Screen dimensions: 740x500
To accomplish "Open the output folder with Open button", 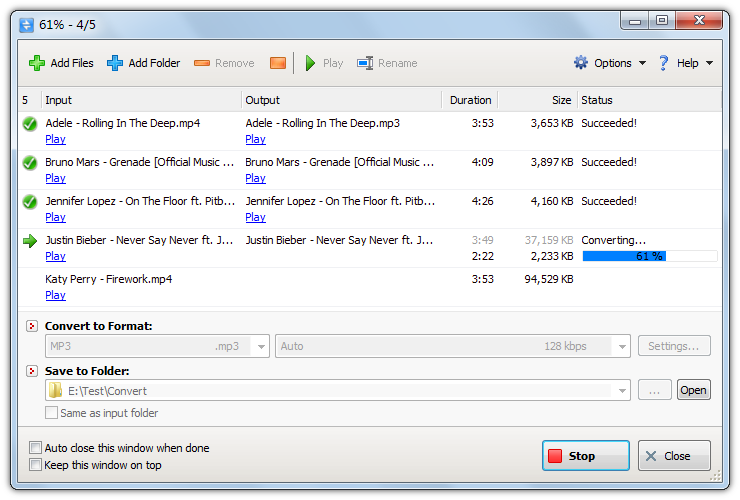I will [x=693, y=390].
